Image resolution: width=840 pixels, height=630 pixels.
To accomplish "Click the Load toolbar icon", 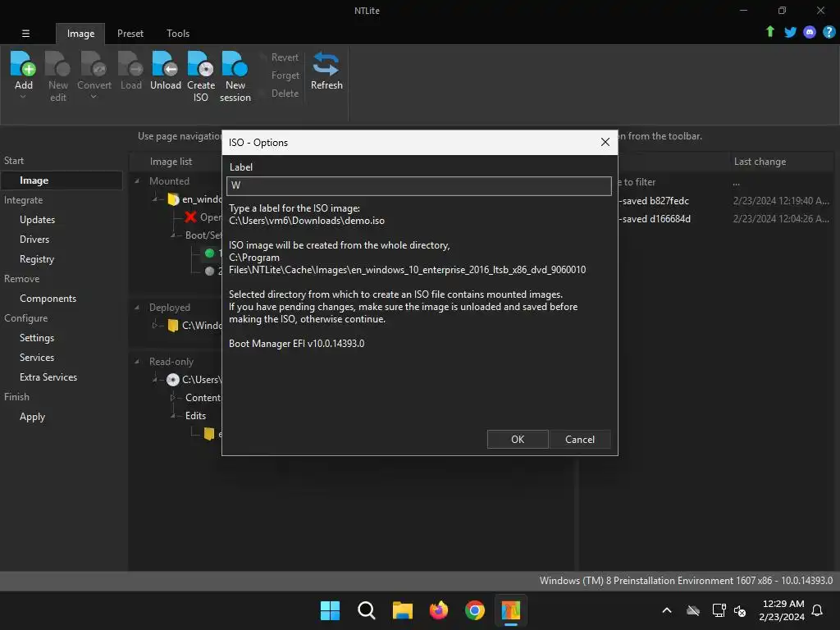I will click(x=130, y=64).
